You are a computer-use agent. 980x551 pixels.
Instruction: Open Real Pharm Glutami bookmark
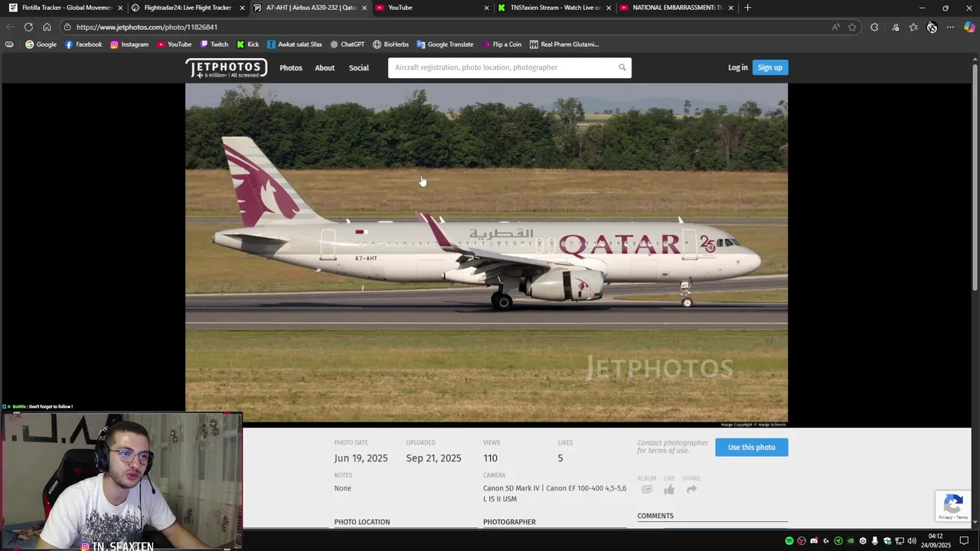[564, 44]
